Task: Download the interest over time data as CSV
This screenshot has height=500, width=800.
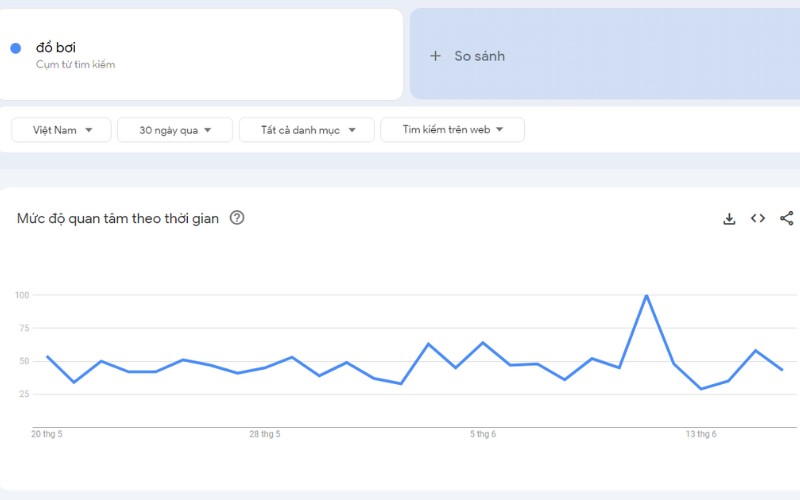Action: (x=729, y=219)
